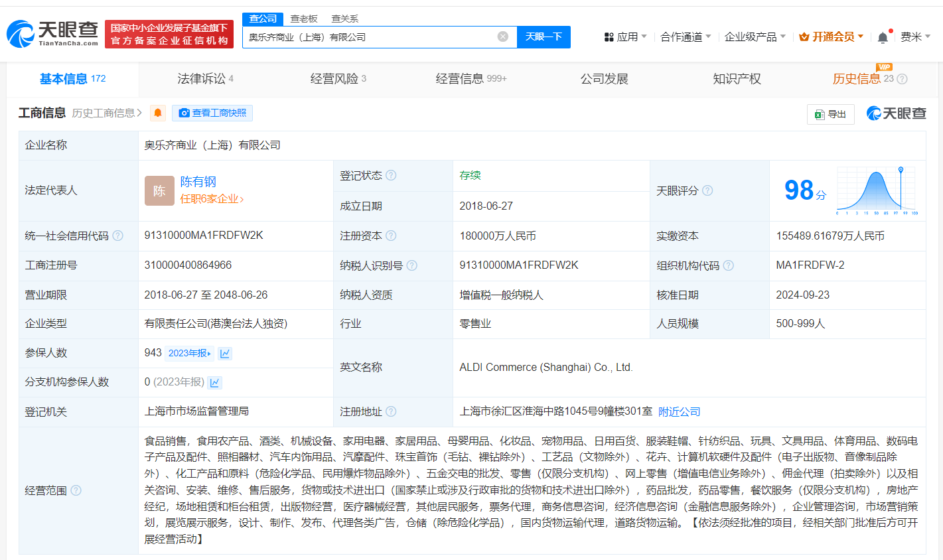This screenshot has width=943, height=560.
Task: Click the bell icon beside 工商信息
Action: coord(159,113)
